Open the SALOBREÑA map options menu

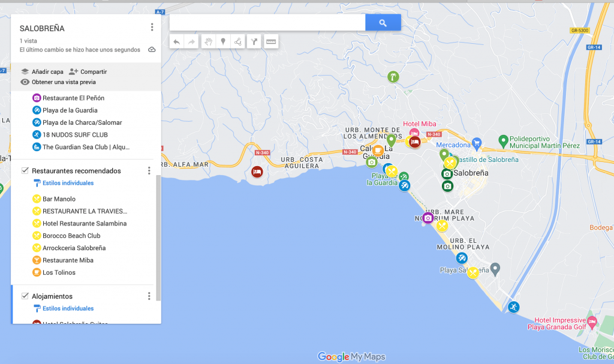(152, 28)
